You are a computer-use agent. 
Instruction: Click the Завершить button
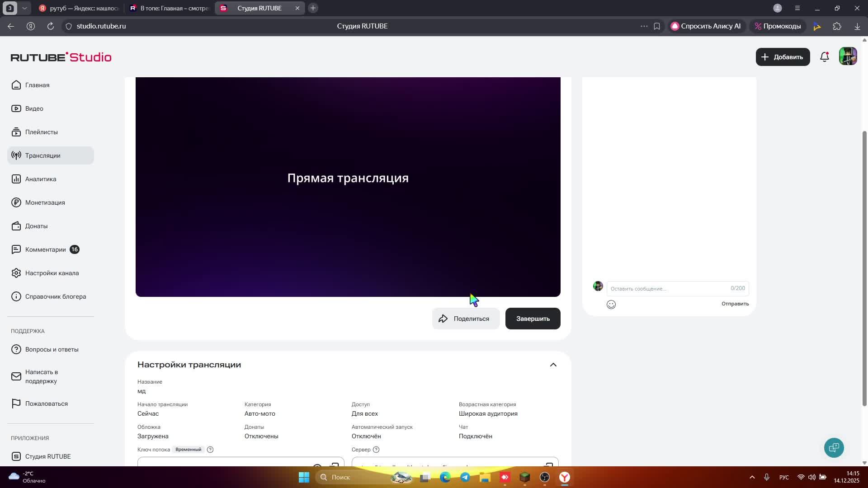pos(533,319)
